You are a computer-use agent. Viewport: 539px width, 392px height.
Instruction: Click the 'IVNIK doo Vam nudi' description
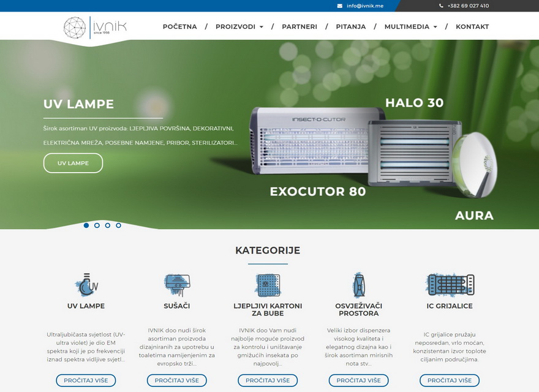(x=268, y=347)
